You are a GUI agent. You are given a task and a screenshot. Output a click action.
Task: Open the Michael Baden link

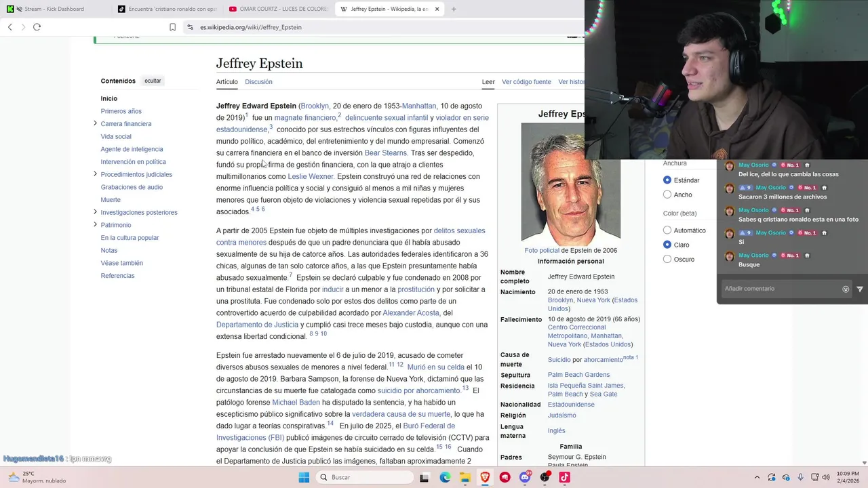296,403
